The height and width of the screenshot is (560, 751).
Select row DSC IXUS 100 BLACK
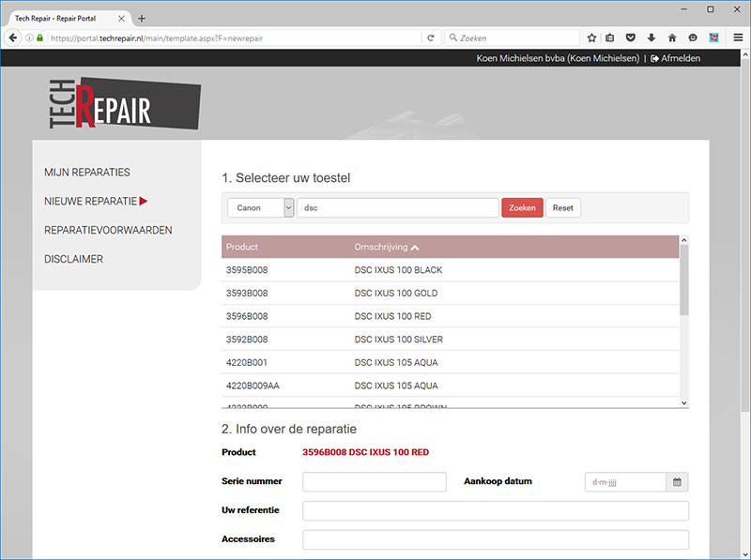[x=451, y=270]
